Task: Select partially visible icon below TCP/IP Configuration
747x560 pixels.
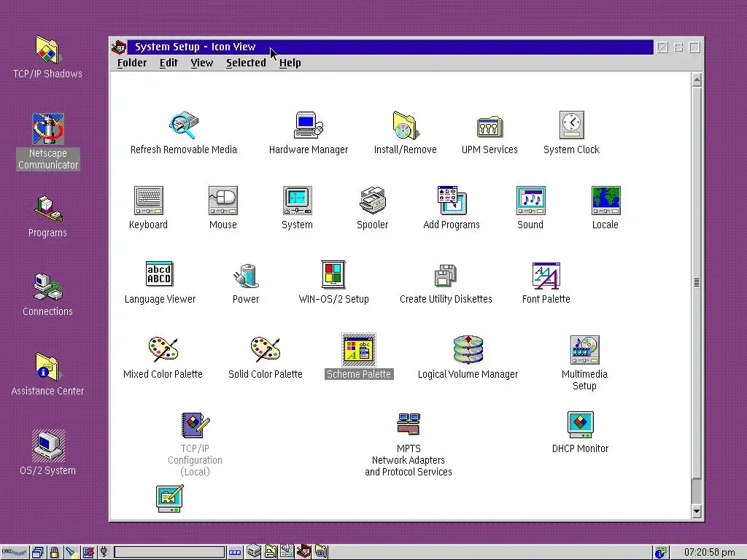Action: coord(170,499)
